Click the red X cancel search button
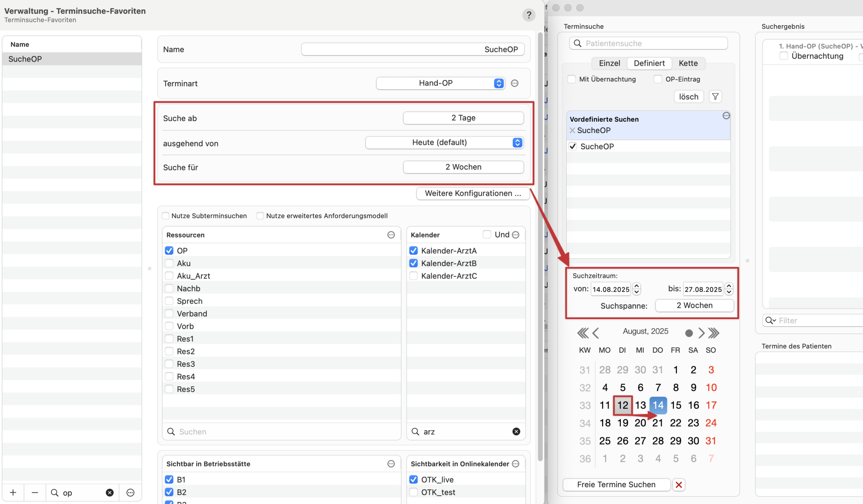The image size is (863, 504). tap(679, 485)
